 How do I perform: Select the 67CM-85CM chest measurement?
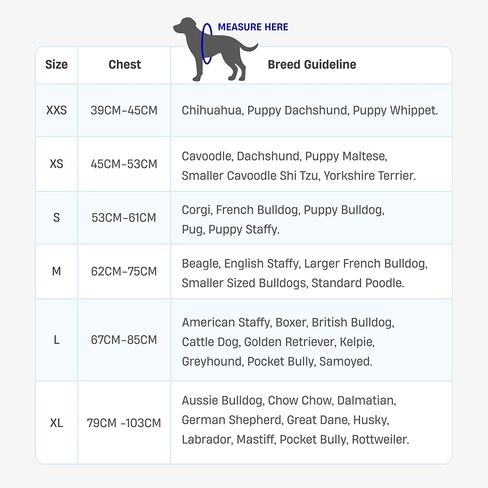click(x=124, y=340)
